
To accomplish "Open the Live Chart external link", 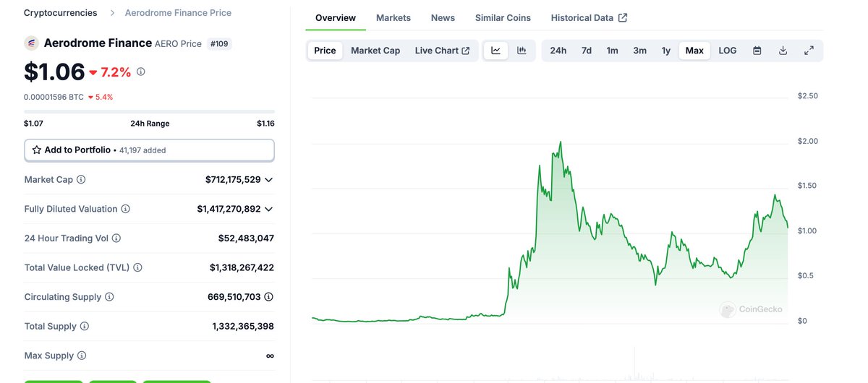I will [x=442, y=51].
